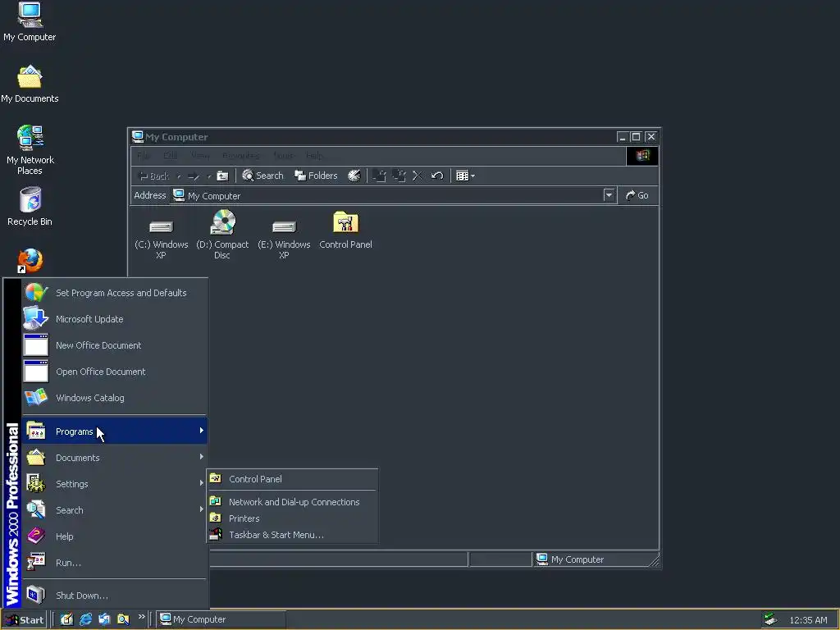Launch Internet Explorer from quick launch
This screenshot has width=840, height=630.
(x=85, y=619)
